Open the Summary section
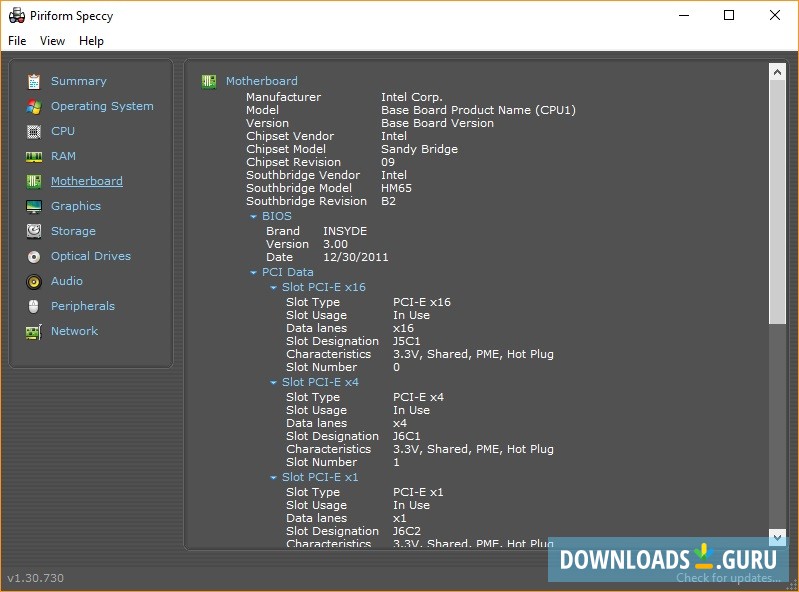Viewport: 799px width, 592px height. [78, 81]
